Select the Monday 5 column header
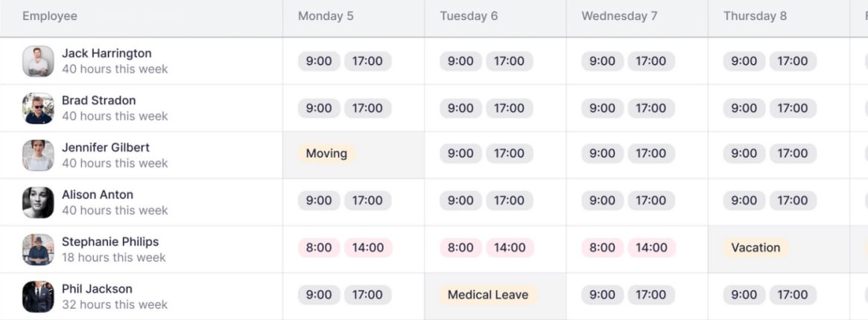Viewport: 868px width, 320px height. click(326, 16)
